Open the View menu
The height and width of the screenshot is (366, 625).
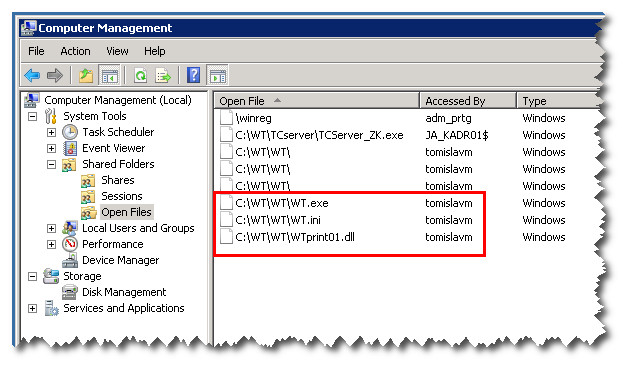point(117,51)
